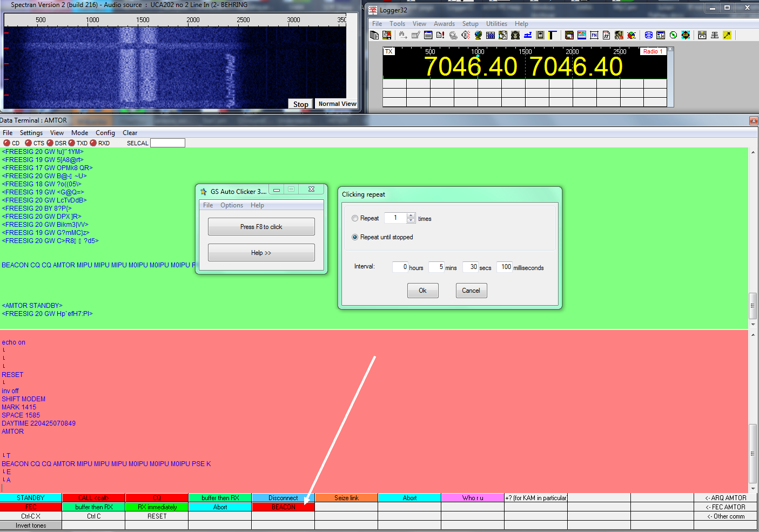Image resolution: width=759 pixels, height=532 pixels.
Task: Click the SELCAL input field
Action: [167, 143]
